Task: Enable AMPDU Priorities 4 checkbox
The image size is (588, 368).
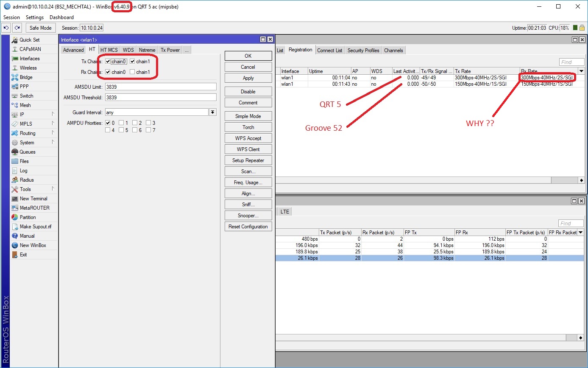Action: click(x=108, y=130)
